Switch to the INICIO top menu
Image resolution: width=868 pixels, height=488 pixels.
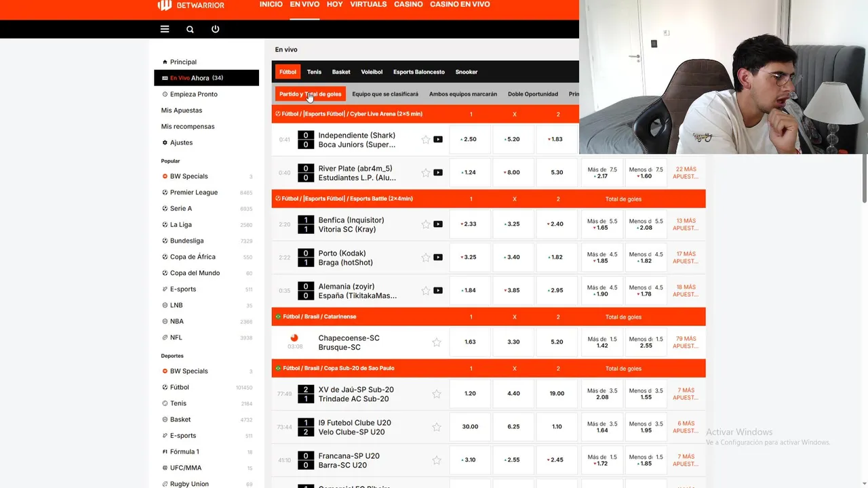tap(271, 4)
